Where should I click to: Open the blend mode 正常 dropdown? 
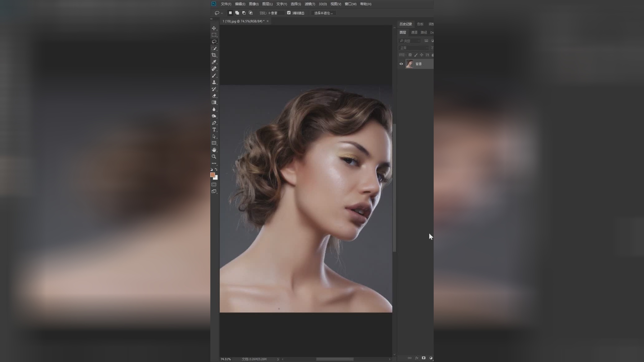(413, 48)
